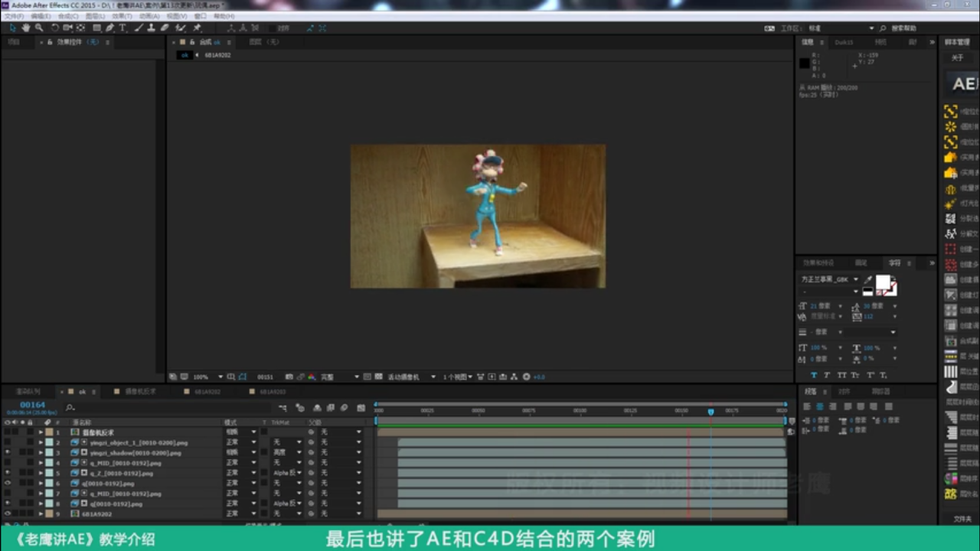Click the current time 00164 display
The width and height of the screenshot is (980, 551).
[x=32, y=405]
